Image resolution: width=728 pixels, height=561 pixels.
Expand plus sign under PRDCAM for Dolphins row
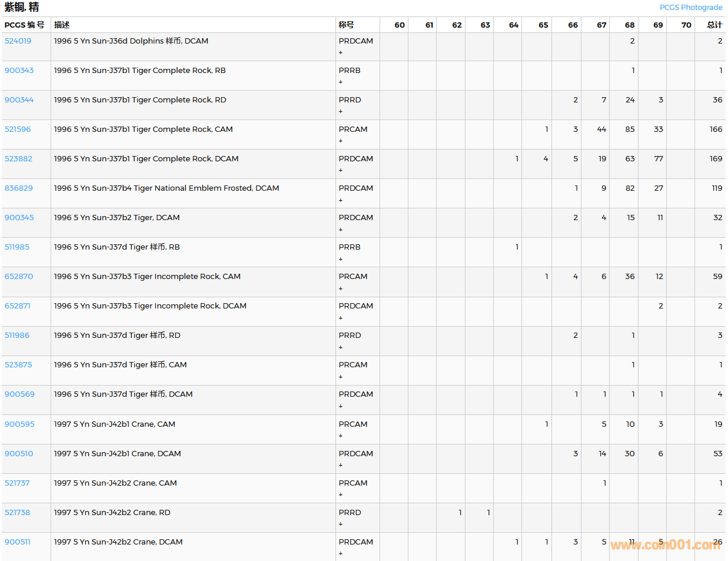341,53
